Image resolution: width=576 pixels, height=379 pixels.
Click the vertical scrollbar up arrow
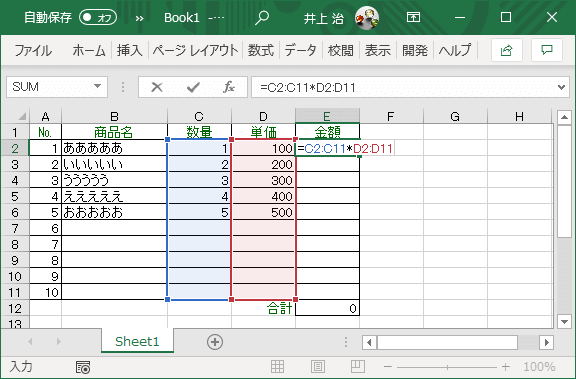tap(564, 118)
